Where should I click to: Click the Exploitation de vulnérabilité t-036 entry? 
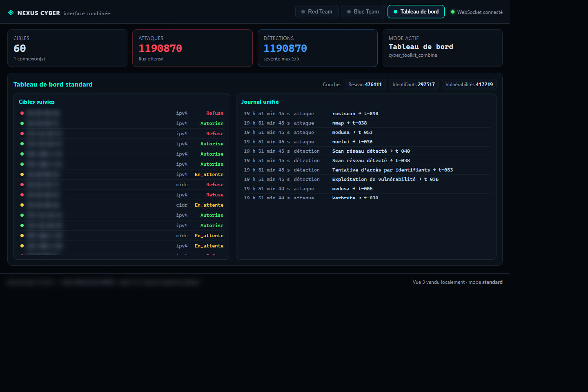click(366, 179)
